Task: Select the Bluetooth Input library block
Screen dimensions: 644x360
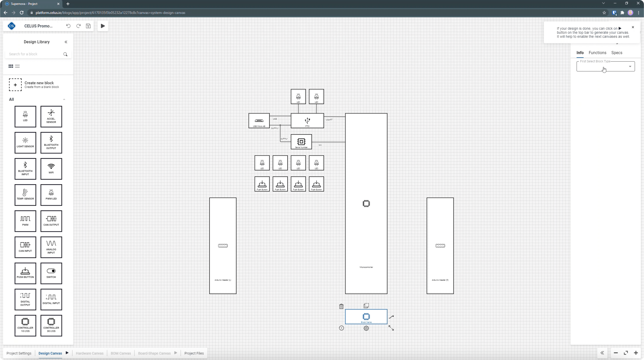Action: pos(25,169)
